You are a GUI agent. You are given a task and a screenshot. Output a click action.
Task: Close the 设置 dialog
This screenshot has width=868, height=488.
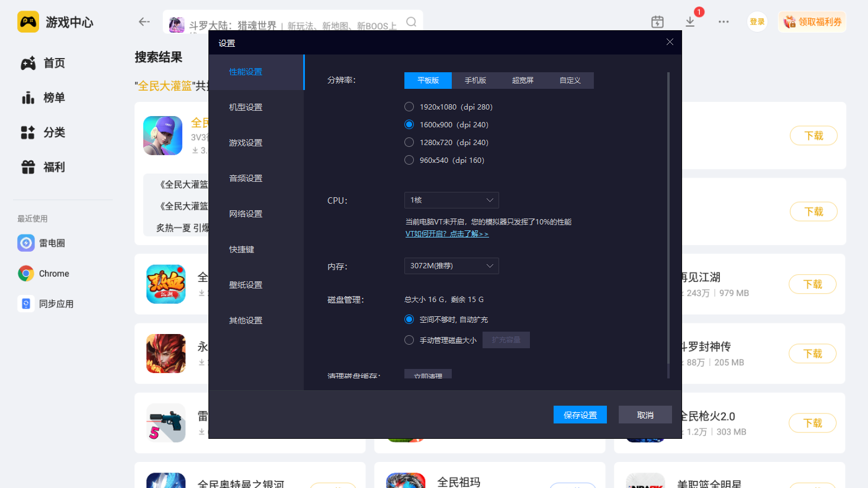click(x=670, y=42)
